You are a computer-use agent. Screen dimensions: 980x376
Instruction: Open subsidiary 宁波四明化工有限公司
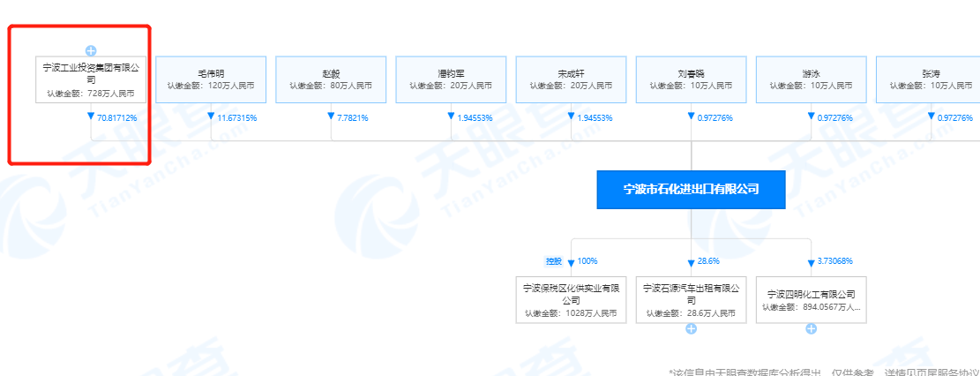(812, 300)
